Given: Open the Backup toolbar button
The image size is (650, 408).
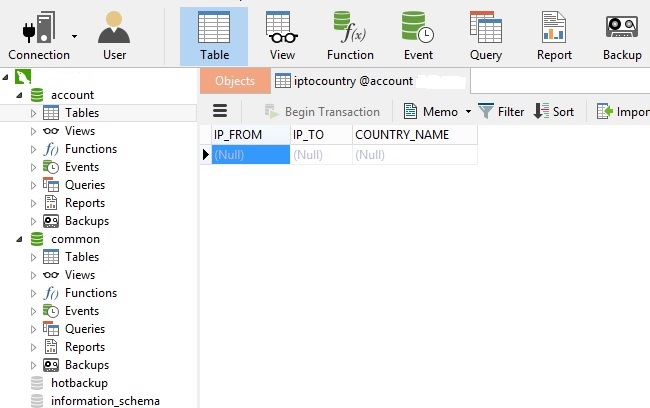Looking at the screenshot, I should click(x=622, y=36).
